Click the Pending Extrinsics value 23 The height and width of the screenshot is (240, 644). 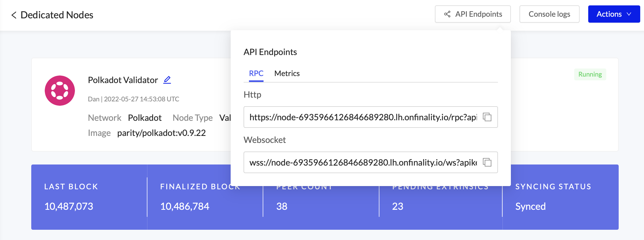397,206
